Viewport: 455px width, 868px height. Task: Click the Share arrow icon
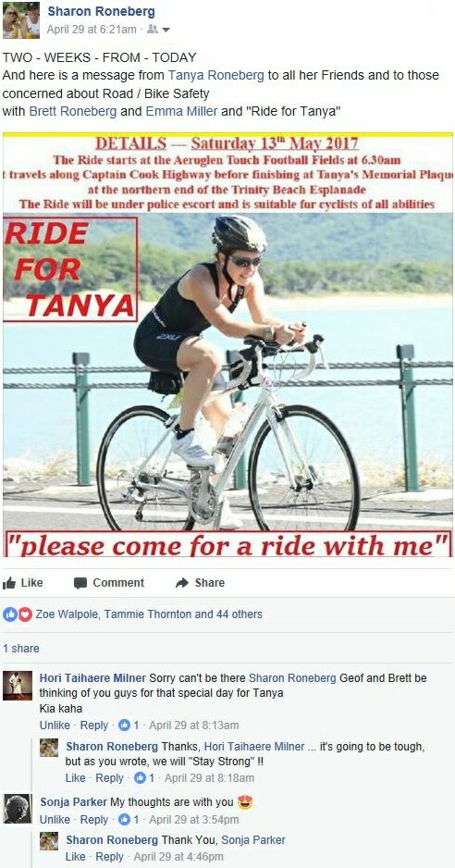pyautogui.click(x=182, y=583)
